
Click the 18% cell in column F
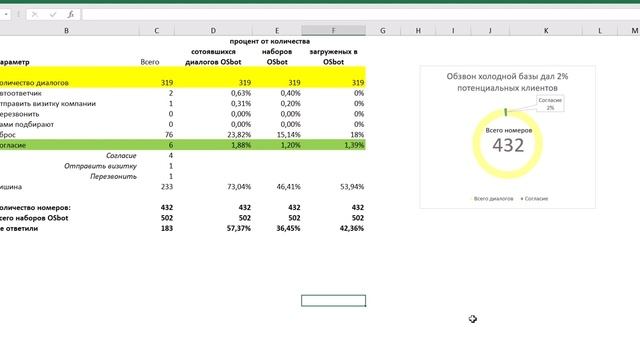point(358,135)
